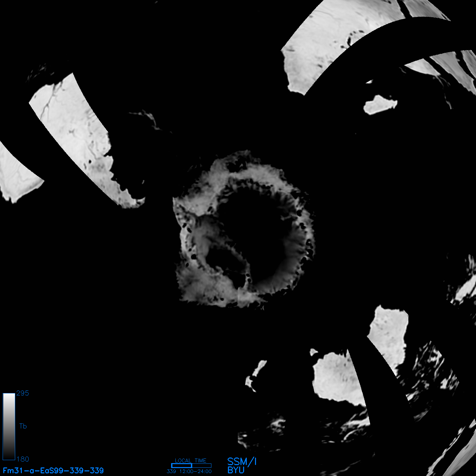Click the BYU label
The image size is (476, 476).
(x=236, y=470)
